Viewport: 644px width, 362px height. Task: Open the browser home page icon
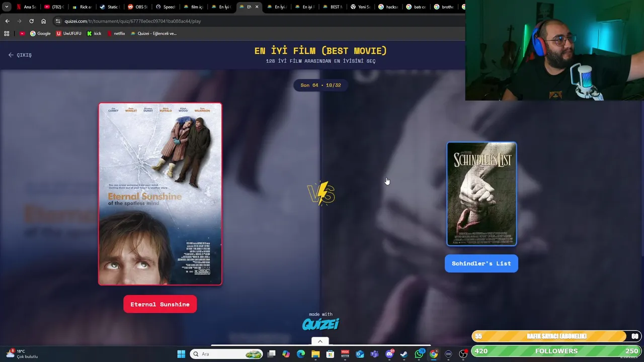coord(43,21)
